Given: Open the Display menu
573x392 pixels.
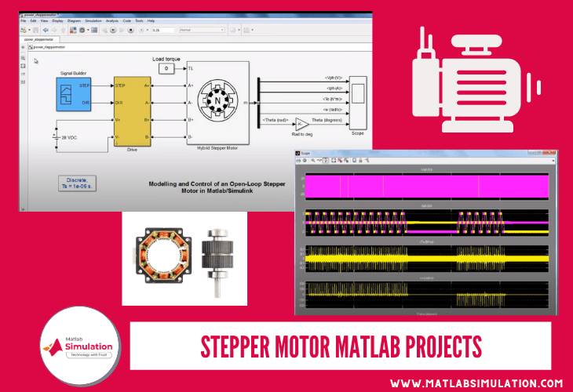Looking at the screenshot, I should click(57, 21).
